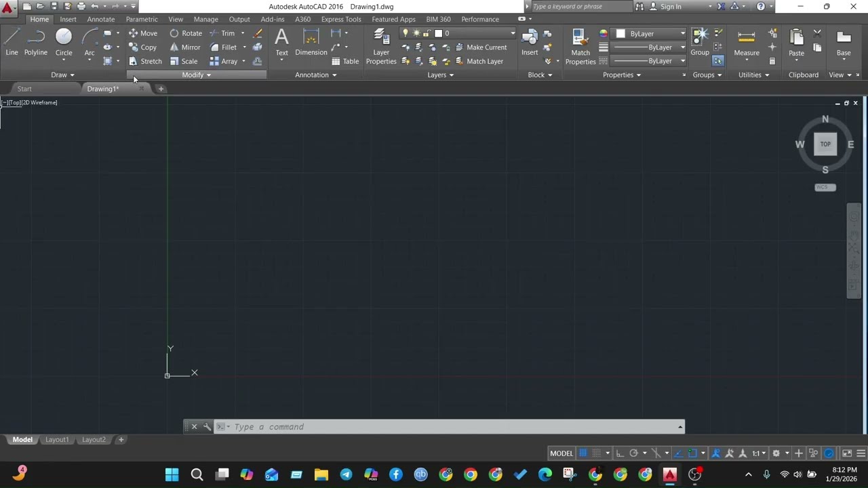Click the Save icon in quick access toolbar
The image size is (868, 488).
[x=54, y=6]
